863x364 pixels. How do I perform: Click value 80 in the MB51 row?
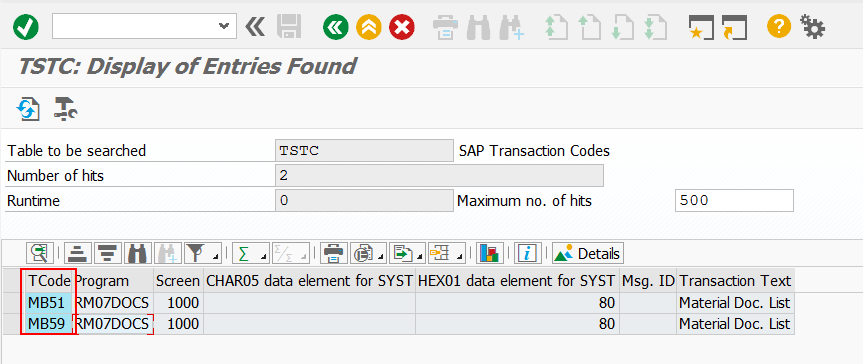[517, 302]
